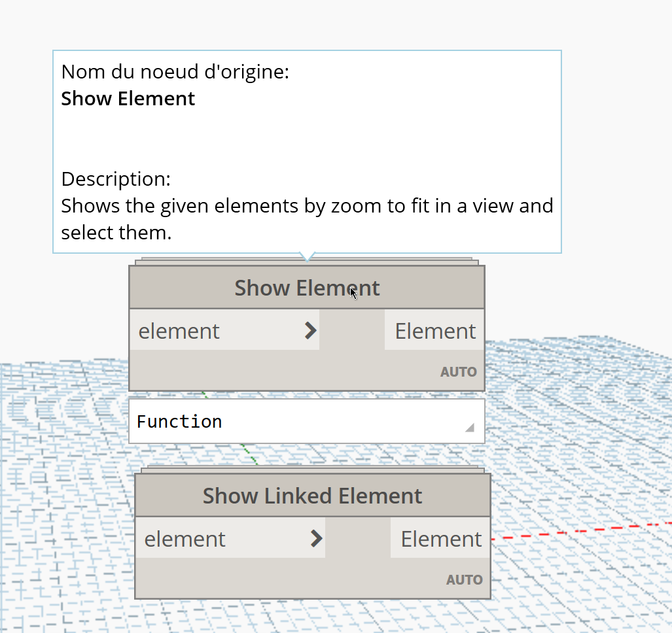Click the blank area between Show Linked Element's ports
This screenshot has width=672, height=633.
pos(357,539)
